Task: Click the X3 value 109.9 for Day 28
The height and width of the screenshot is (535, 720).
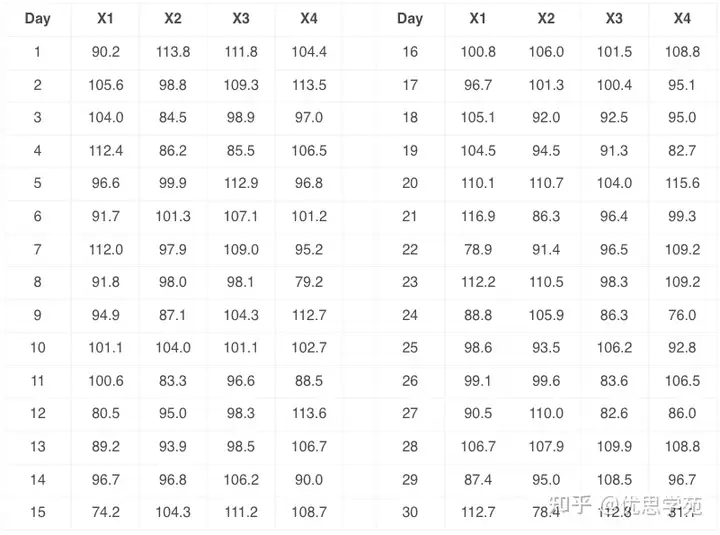Action: tap(614, 446)
